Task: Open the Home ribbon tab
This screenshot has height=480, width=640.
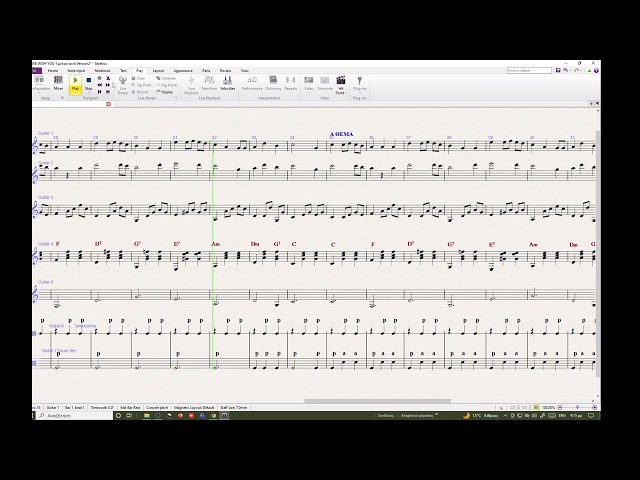Action: (x=53, y=71)
